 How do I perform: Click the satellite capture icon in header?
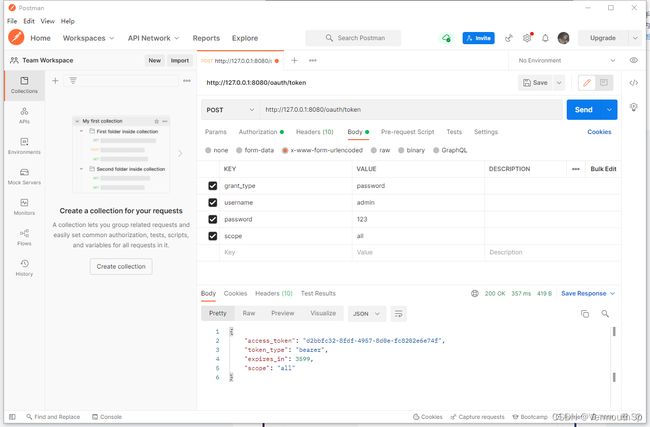509,38
